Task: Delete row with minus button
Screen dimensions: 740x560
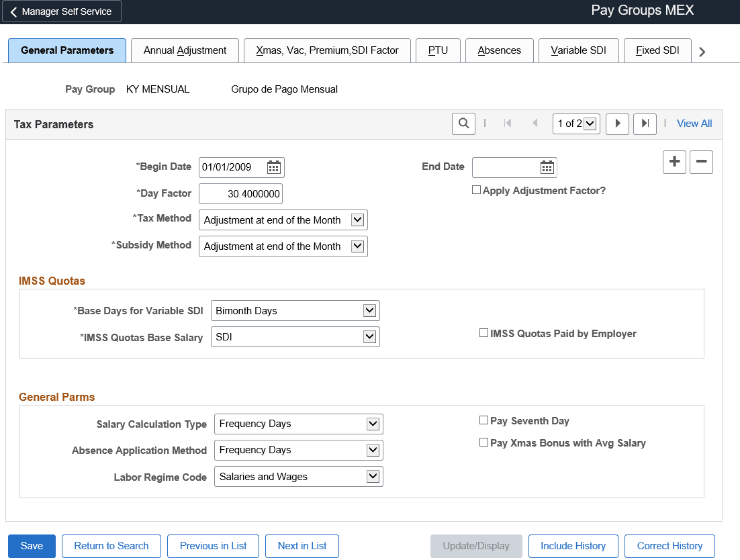Action: pyautogui.click(x=701, y=162)
